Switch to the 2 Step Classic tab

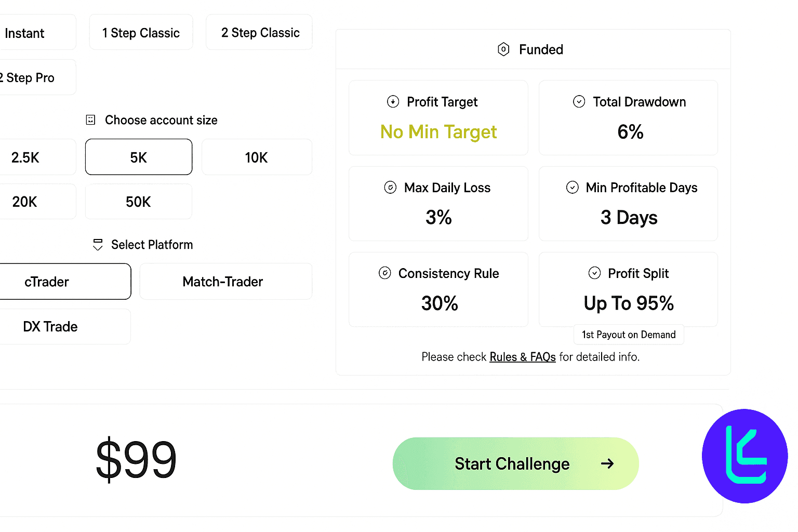260,33
